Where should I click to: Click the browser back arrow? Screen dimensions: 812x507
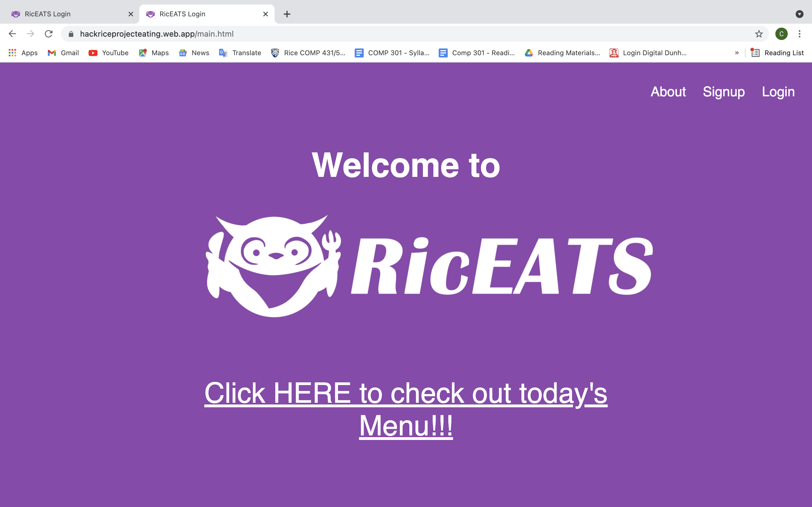12,34
